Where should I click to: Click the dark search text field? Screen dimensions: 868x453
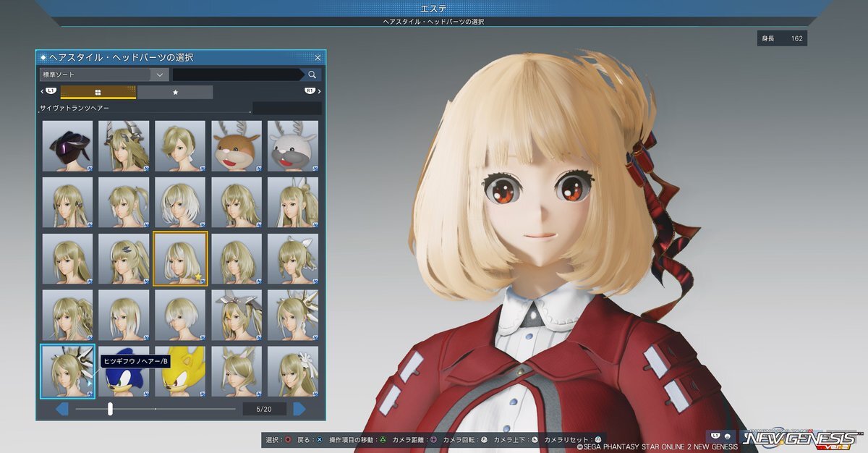[239, 75]
